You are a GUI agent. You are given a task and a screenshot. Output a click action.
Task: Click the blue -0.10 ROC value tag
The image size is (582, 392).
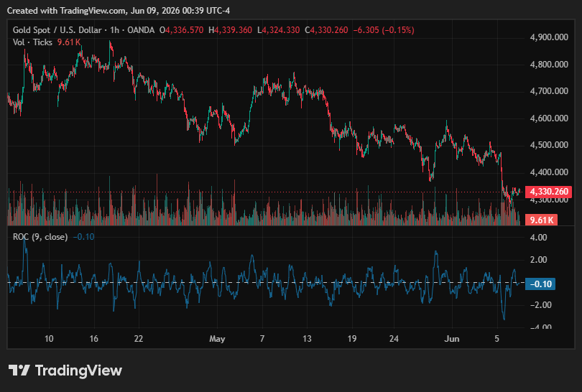click(x=540, y=284)
